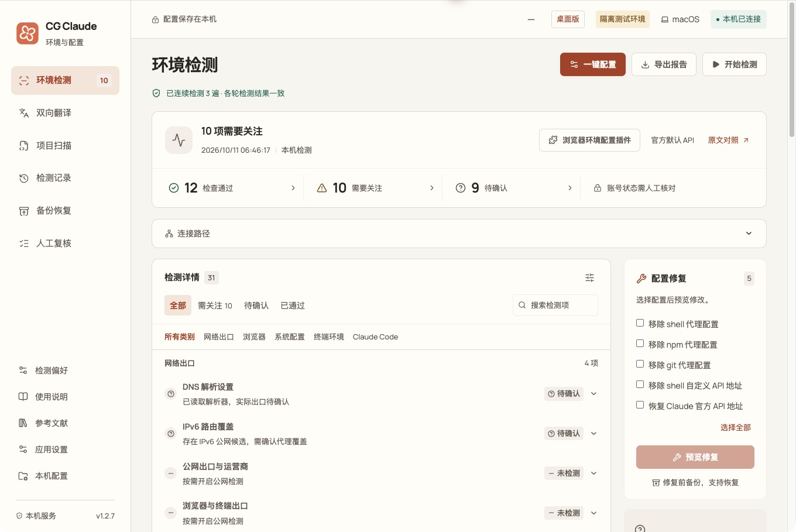Click the 开始检测 button
This screenshot has height=532, width=796.
coord(735,64)
